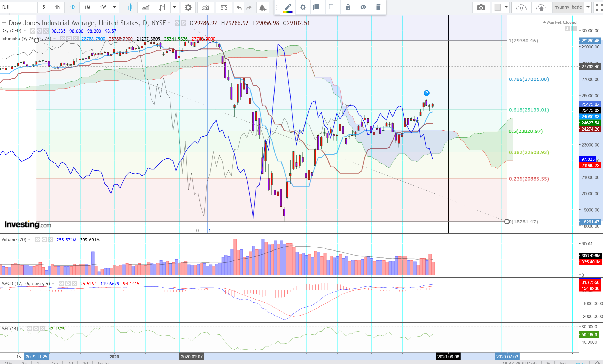This screenshot has width=603, height=364.
Task: Take a chart snapshot with camera
Action: pos(481,7)
